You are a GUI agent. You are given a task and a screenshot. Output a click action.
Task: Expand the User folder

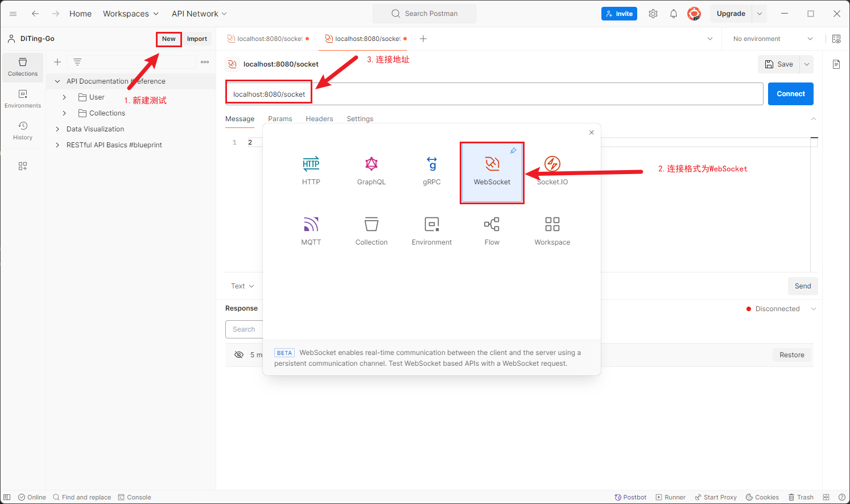[x=64, y=97]
